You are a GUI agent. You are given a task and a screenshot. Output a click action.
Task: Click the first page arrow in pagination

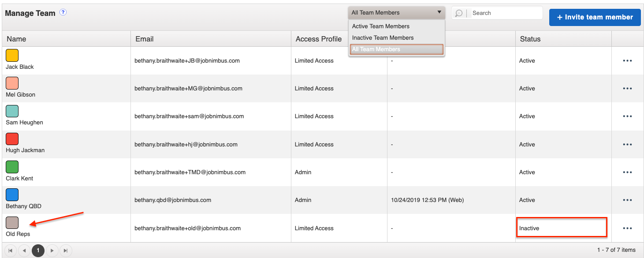click(x=11, y=250)
